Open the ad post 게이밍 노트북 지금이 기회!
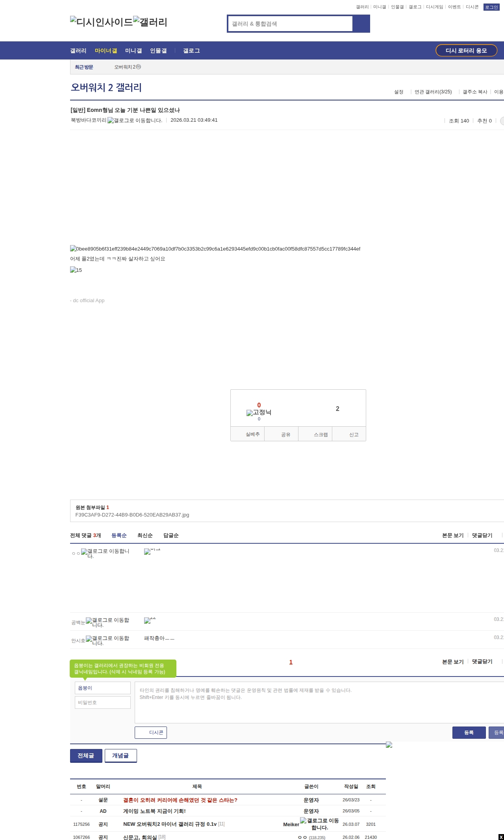Viewport: 504px width, 840px height. tap(154, 811)
